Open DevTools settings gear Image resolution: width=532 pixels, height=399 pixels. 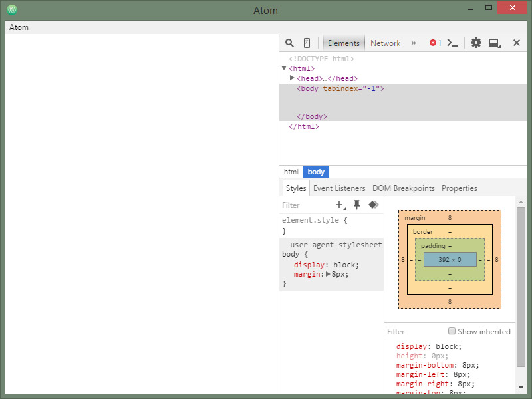click(476, 43)
